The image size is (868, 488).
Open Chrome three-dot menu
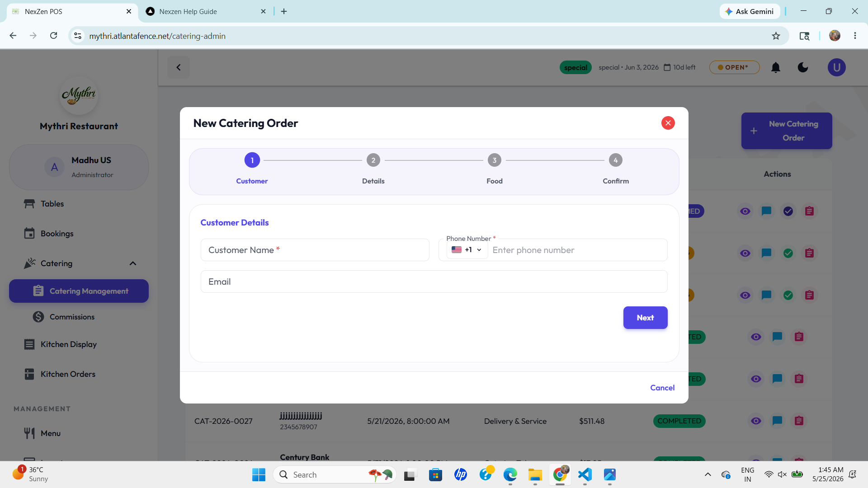[855, 36]
